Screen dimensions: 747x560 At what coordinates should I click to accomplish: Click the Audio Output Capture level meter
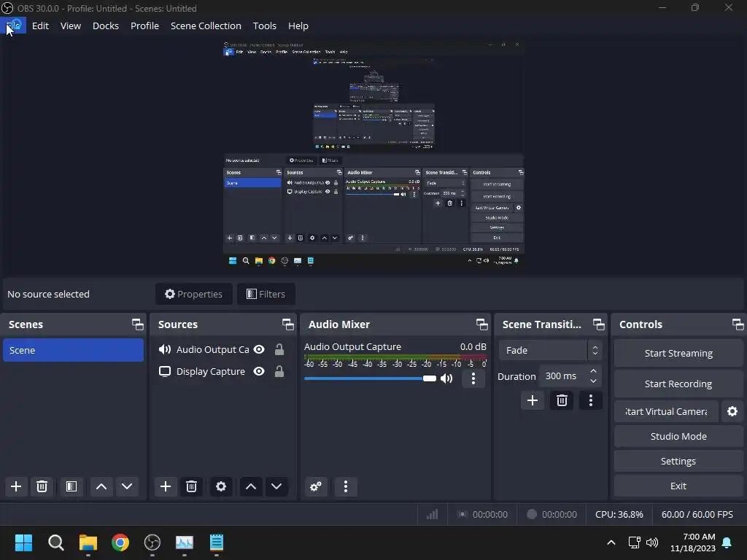(395, 357)
